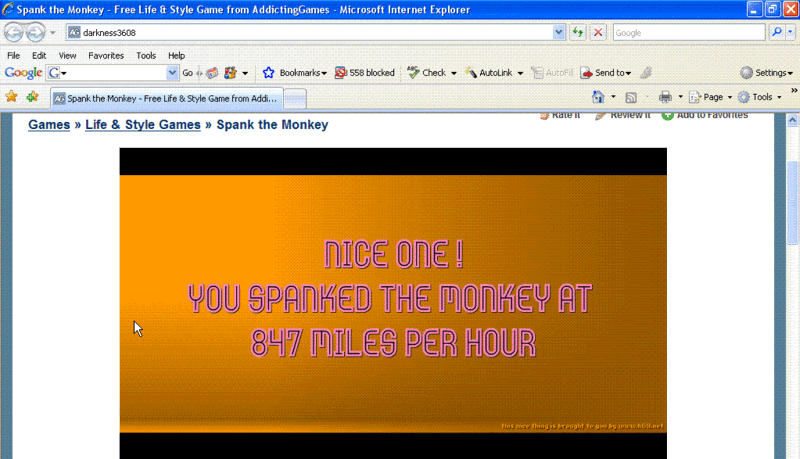Open the View menu
Image resolution: width=800 pixels, height=459 pixels.
(x=67, y=55)
